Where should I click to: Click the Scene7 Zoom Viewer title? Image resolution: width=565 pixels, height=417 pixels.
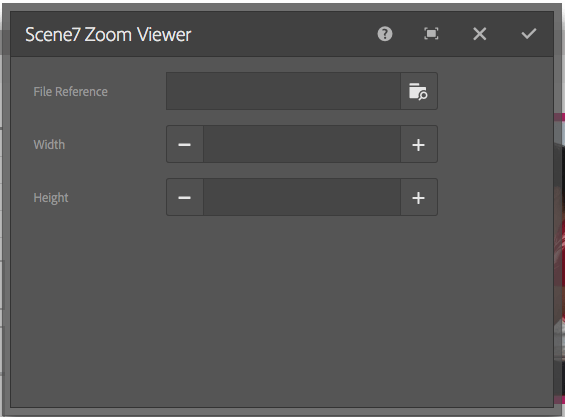point(108,35)
